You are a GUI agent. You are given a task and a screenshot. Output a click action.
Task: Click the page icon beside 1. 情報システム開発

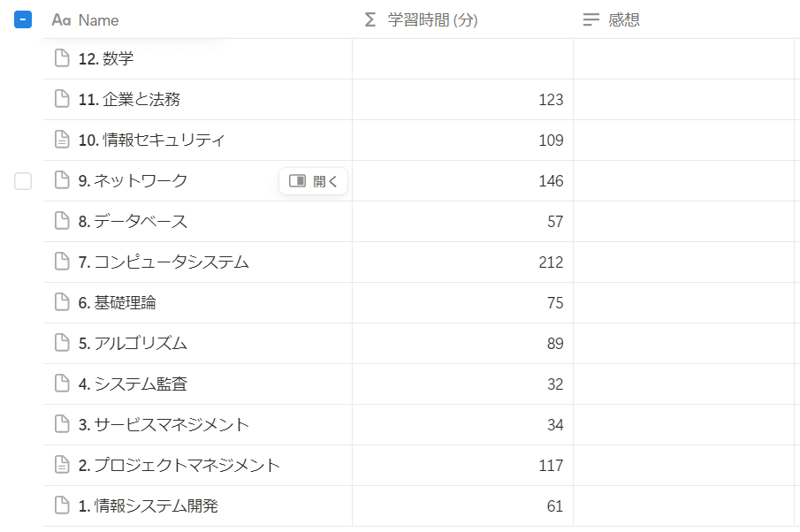coord(62,506)
